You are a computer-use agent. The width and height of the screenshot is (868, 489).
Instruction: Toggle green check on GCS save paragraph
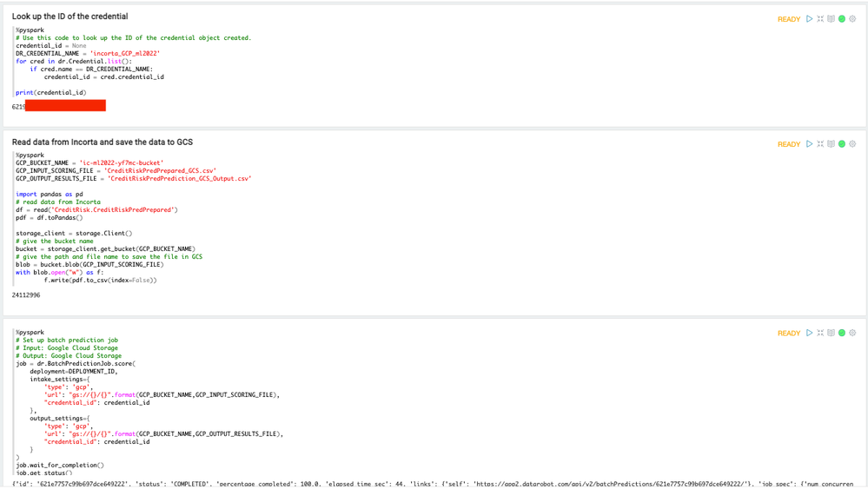click(x=842, y=144)
